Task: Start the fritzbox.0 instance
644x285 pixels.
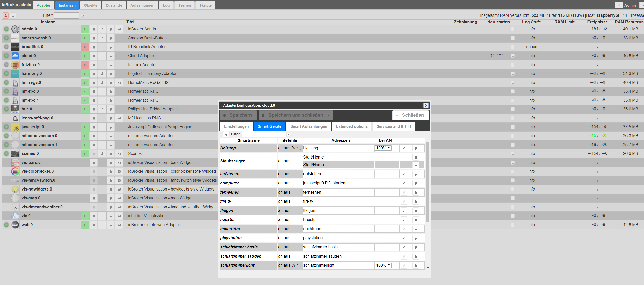Action: (x=85, y=65)
